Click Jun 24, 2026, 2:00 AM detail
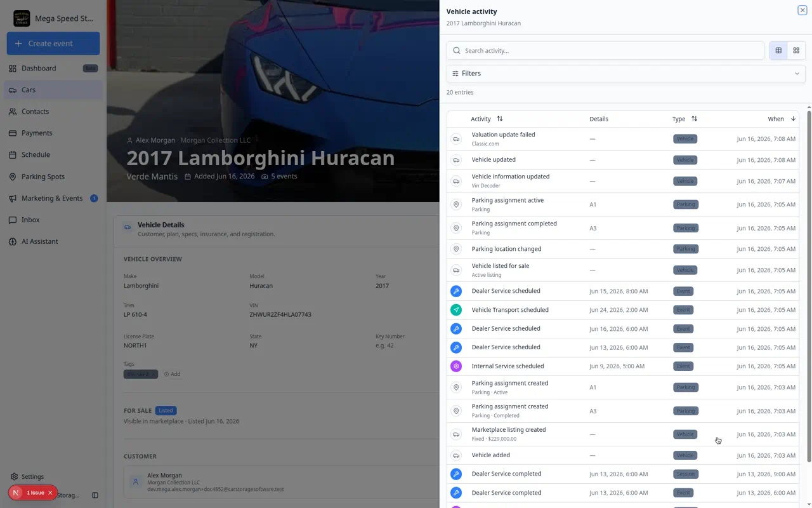Viewport: 812px width, 508px height. pyautogui.click(x=618, y=310)
